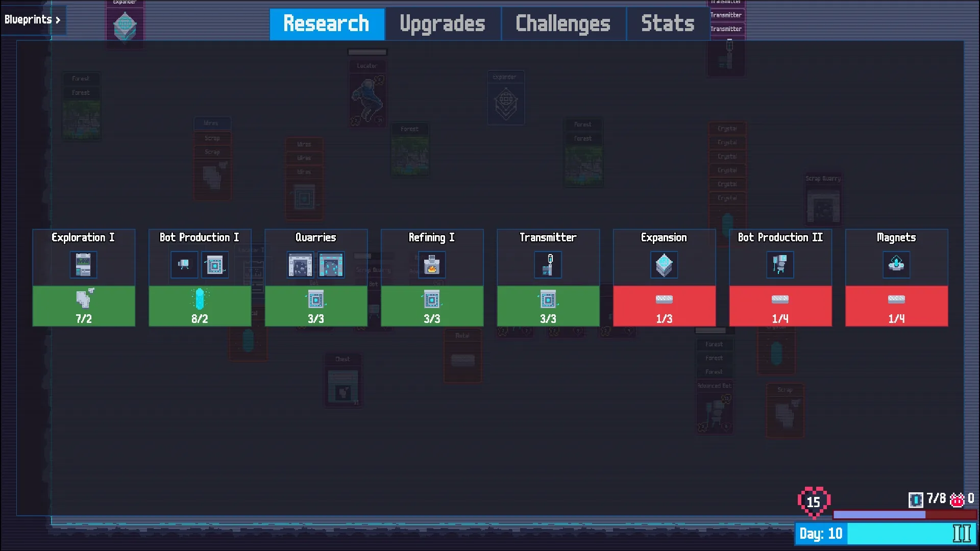
Task: Click the energy cell cost icon under Bot Production I
Action: tap(200, 298)
